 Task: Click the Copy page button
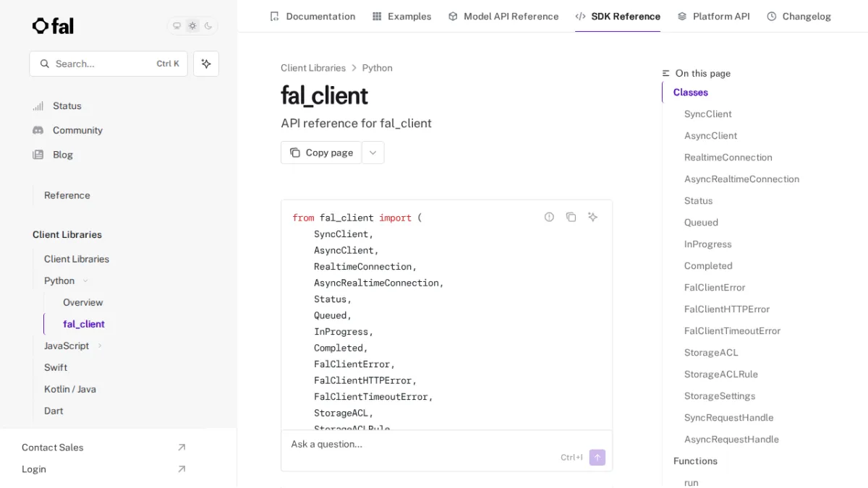click(321, 153)
